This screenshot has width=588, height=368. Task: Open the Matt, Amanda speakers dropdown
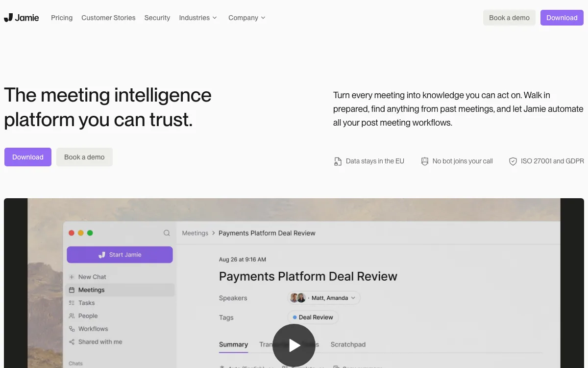click(x=323, y=298)
